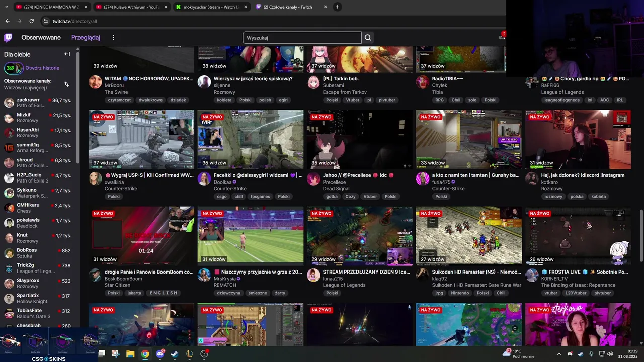Click BobRoss avatar in sidebar
644x362 pixels.
click(9, 253)
